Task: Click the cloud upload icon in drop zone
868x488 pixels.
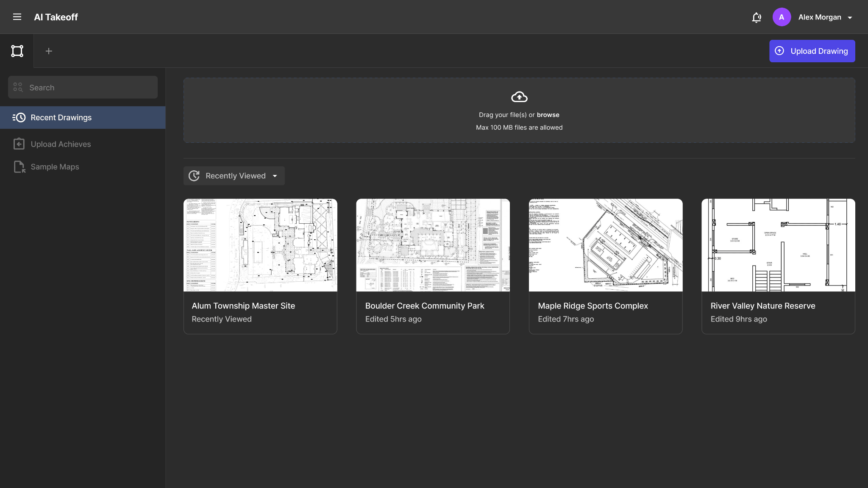Action: (x=519, y=97)
